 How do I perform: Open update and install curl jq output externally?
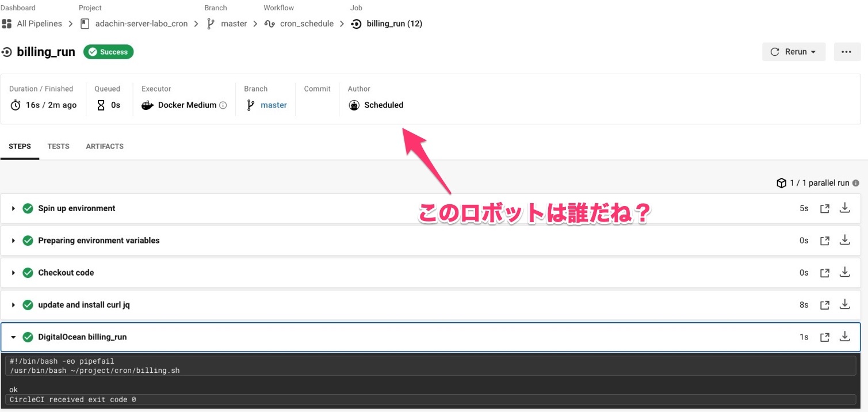pos(824,305)
